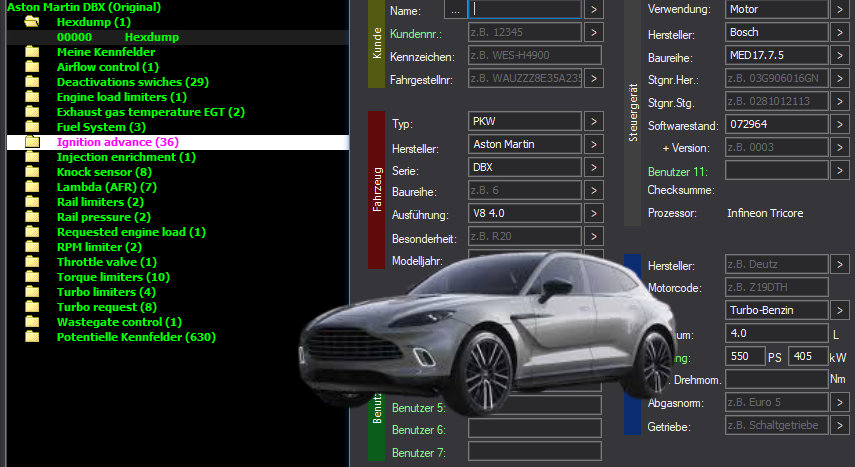Click the Potentielle Kennfelder folder icon
The height and width of the screenshot is (467, 855).
[32, 337]
